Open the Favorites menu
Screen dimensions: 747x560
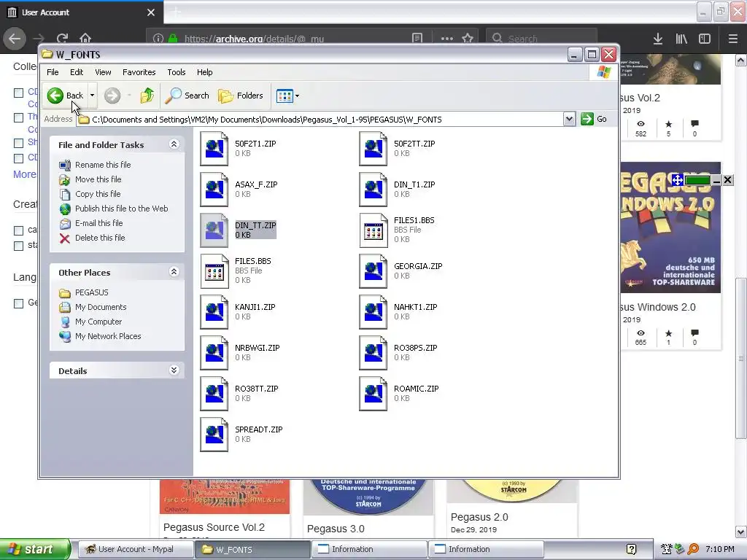139,72
